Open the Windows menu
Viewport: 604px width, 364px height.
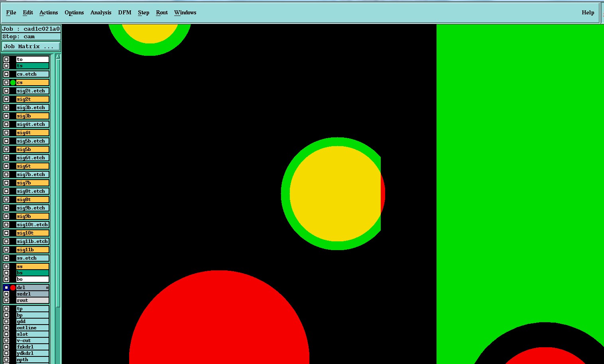185,12
